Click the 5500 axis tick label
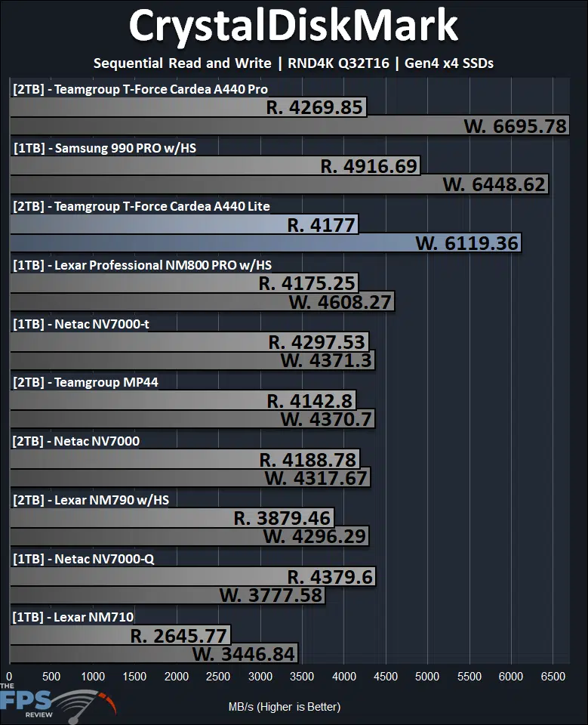 (x=469, y=677)
